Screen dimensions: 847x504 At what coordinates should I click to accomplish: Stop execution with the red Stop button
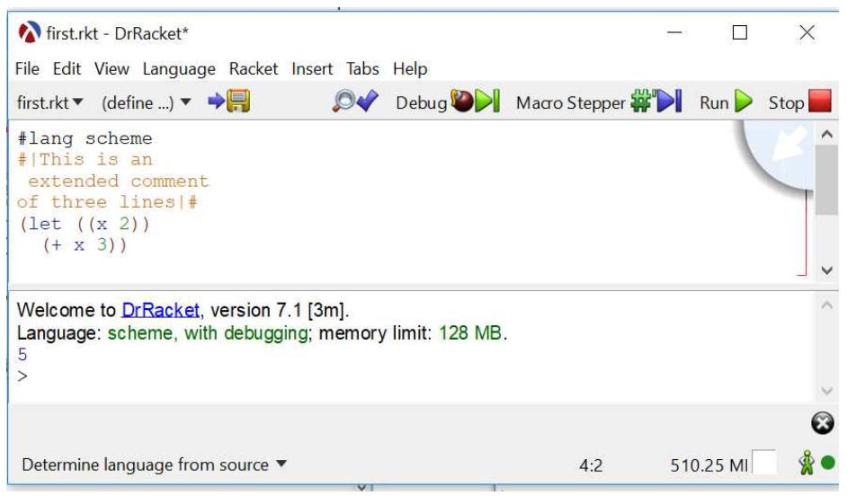[798, 102]
